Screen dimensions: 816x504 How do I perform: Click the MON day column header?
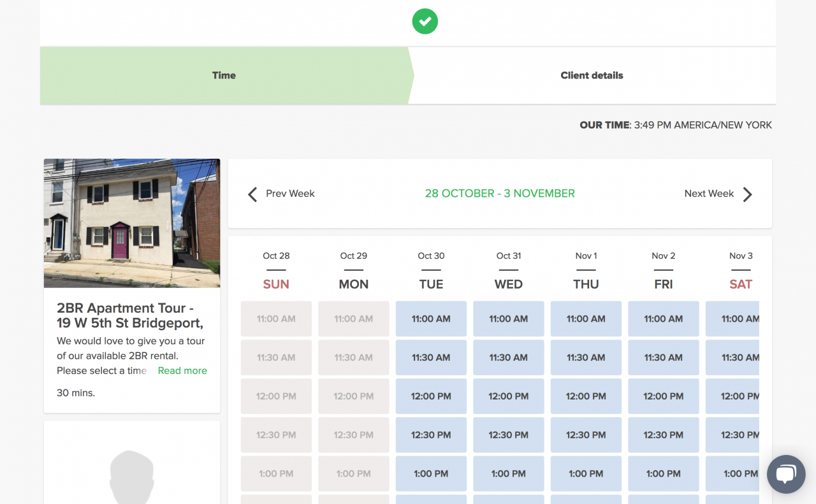point(354,284)
